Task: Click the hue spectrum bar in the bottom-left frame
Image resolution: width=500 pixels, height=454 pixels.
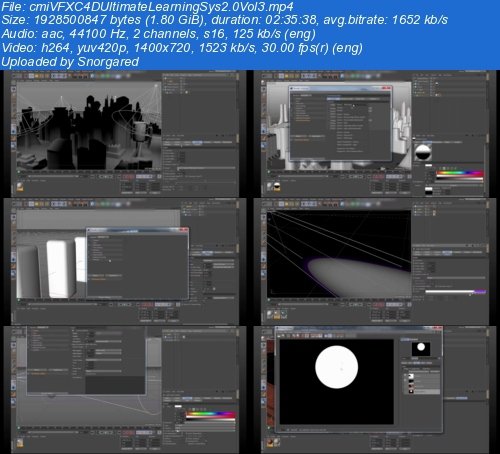Action: tap(210, 414)
